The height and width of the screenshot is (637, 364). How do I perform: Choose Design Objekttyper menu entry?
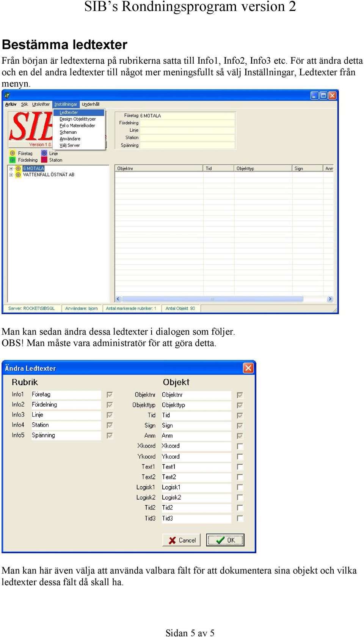click(x=79, y=119)
